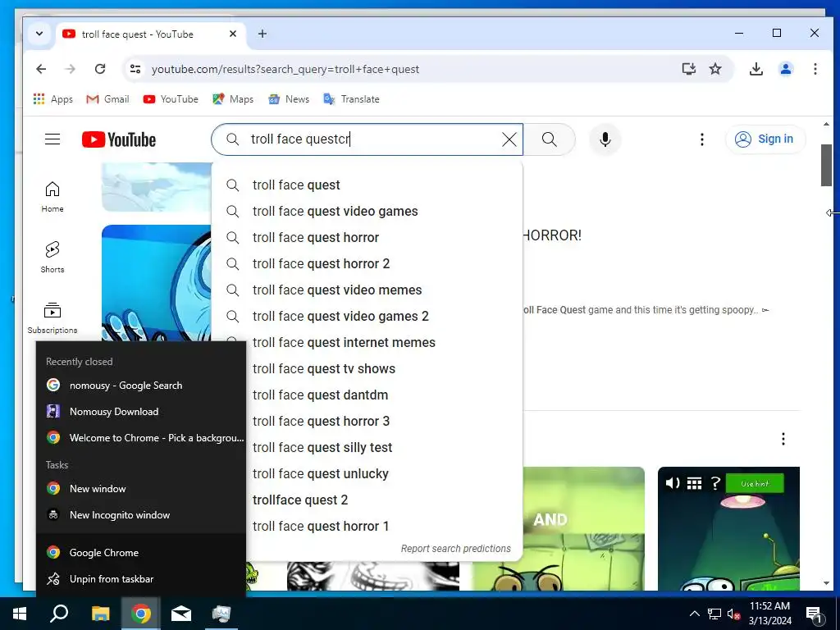
Task: Select suggestion 'troll face quest video games'
Action: tap(367, 211)
